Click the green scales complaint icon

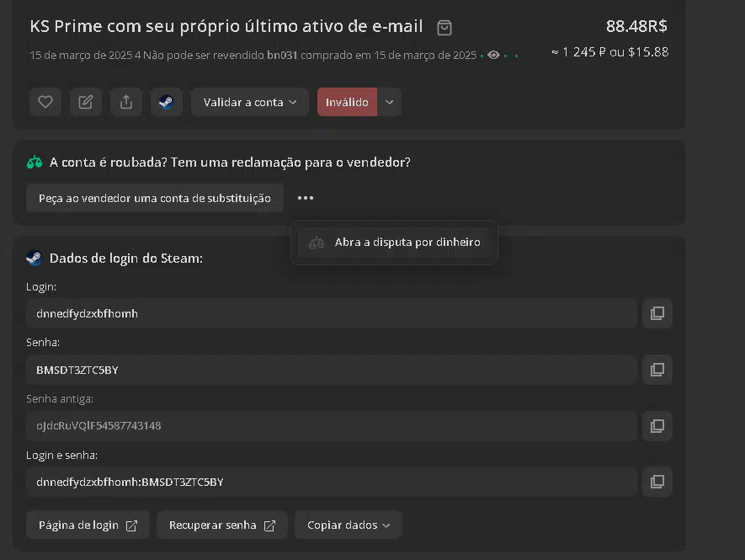pyautogui.click(x=35, y=163)
